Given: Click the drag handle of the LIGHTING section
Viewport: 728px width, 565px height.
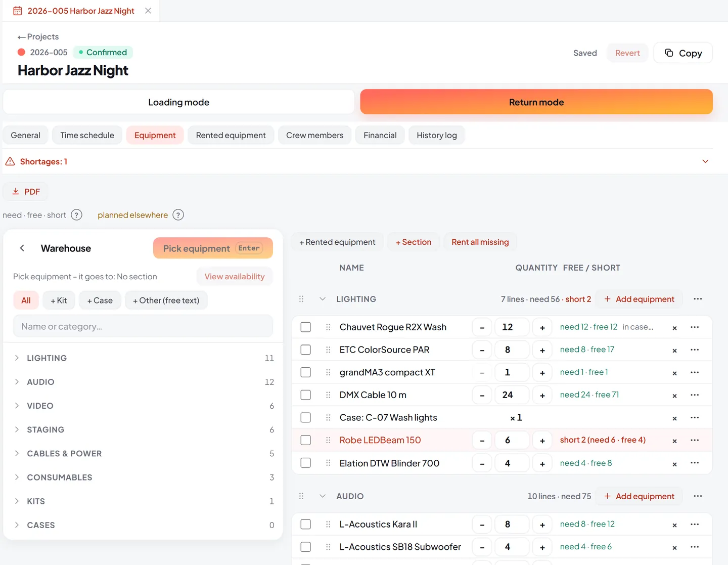Looking at the screenshot, I should pyautogui.click(x=301, y=299).
